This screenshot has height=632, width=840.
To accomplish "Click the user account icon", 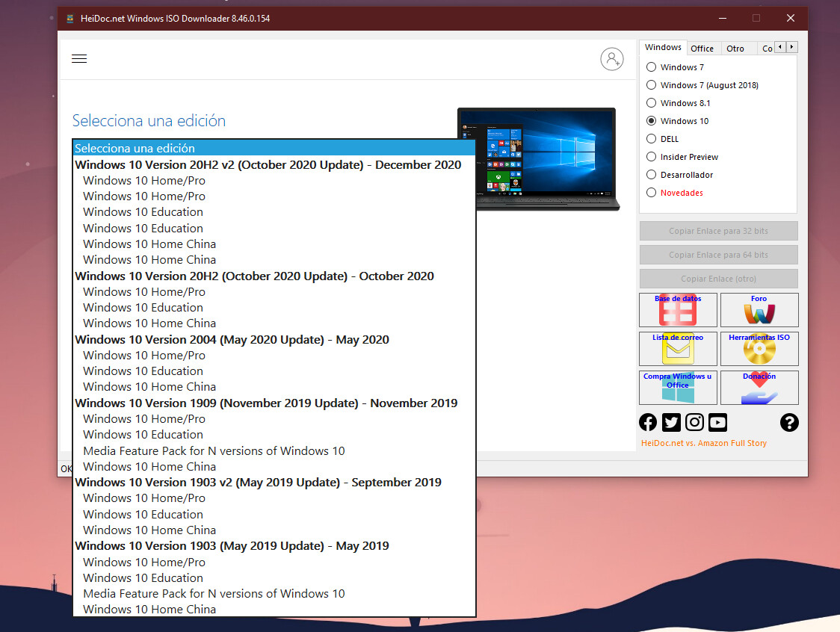I will [x=612, y=59].
